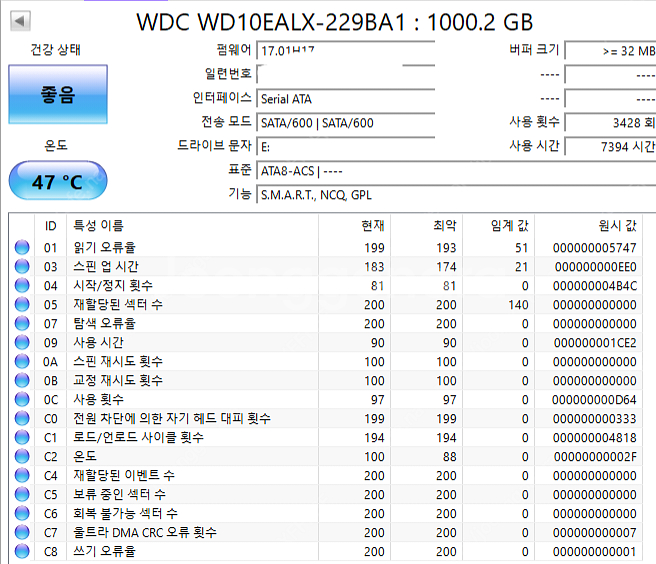
Task: Select the 탐색 오류율 attribute name
Action: (x=105, y=323)
